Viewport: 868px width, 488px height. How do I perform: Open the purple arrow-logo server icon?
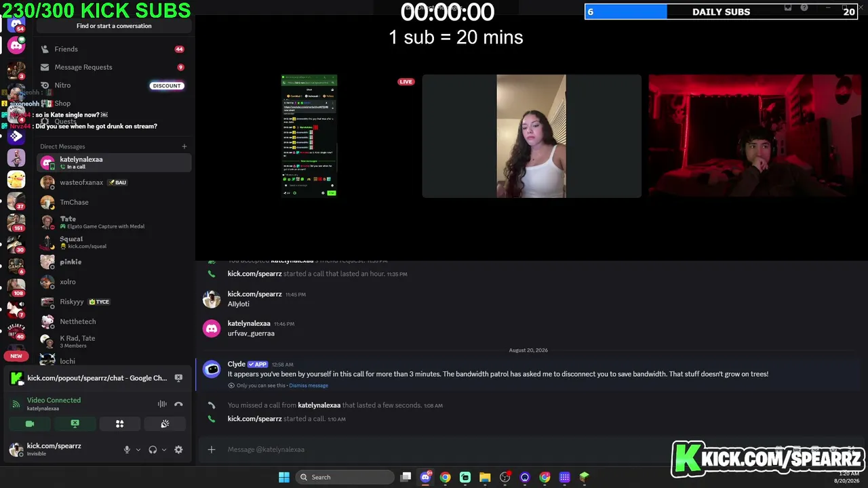tap(16, 136)
